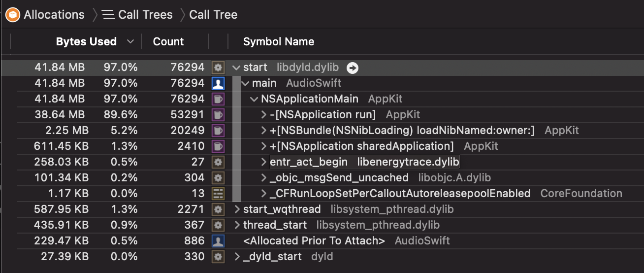
Task: Click the Symbol Name column header
Action: click(x=279, y=42)
